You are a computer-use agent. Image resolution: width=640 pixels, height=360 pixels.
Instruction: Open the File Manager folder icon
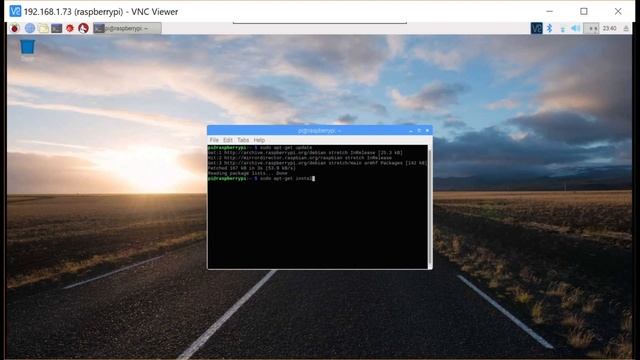point(43,28)
